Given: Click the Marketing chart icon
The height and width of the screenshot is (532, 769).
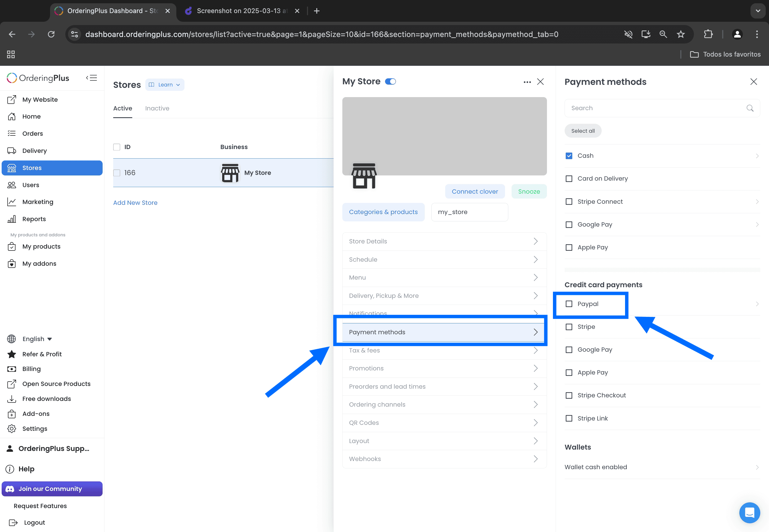Looking at the screenshot, I should coord(12,202).
